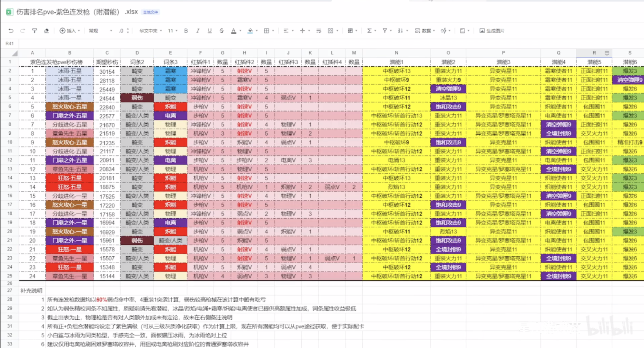Toggle underline formatting
This screenshot has height=348, width=644.
coord(210,31)
